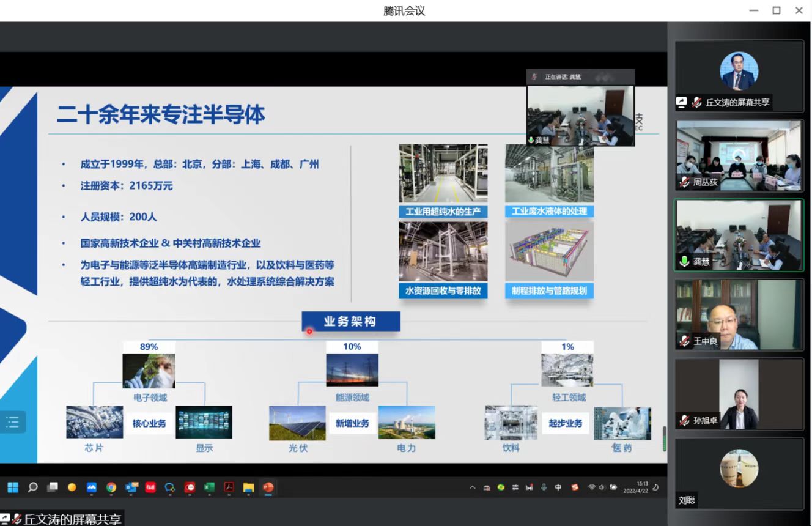Screen dimensions: 812x526
Task: Click the screen share icon in 丘文涛's tile
Action: tap(682, 103)
